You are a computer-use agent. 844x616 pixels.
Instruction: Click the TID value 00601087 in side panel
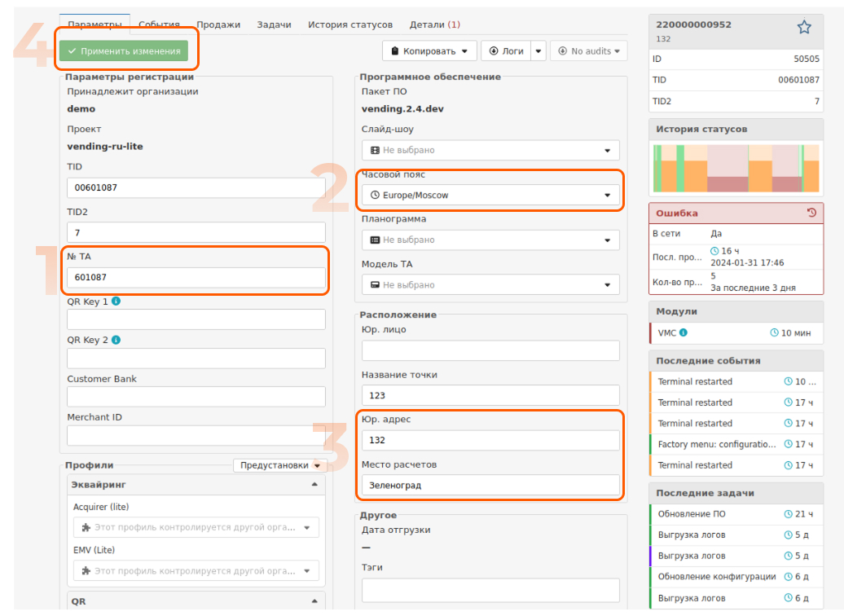pos(798,80)
